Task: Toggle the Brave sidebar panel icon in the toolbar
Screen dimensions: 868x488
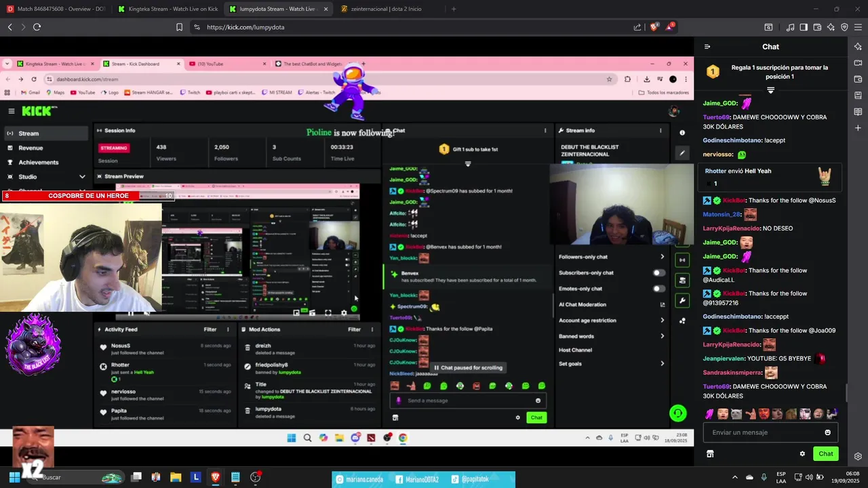Action: [x=804, y=27]
